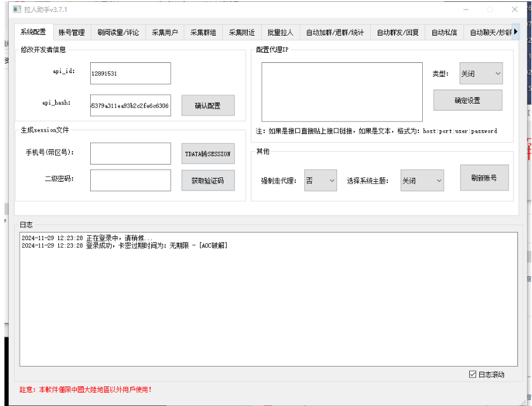Open the 刷阅读量/评论 tab
The height and width of the screenshot is (406, 532).
click(118, 32)
